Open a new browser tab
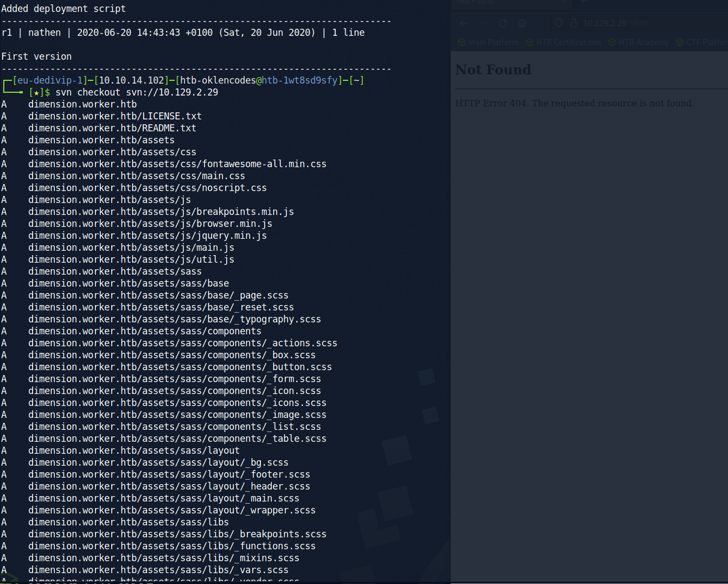The height and width of the screenshot is (584, 728). coord(583,3)
